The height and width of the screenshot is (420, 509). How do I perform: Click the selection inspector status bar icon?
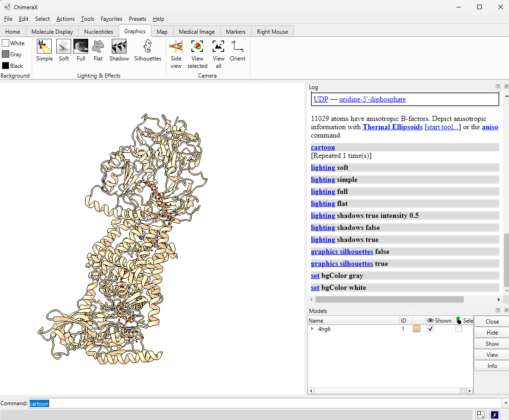481,415
